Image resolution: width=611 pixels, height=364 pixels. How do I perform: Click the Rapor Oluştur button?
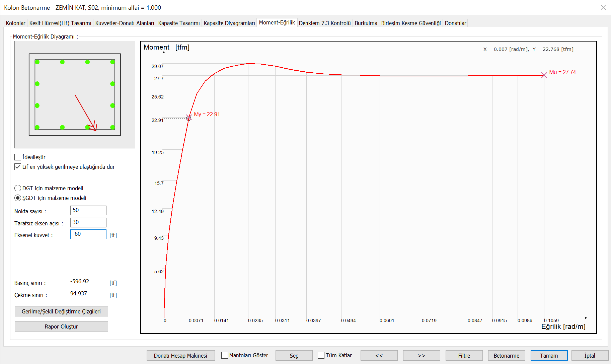(61, 326)
